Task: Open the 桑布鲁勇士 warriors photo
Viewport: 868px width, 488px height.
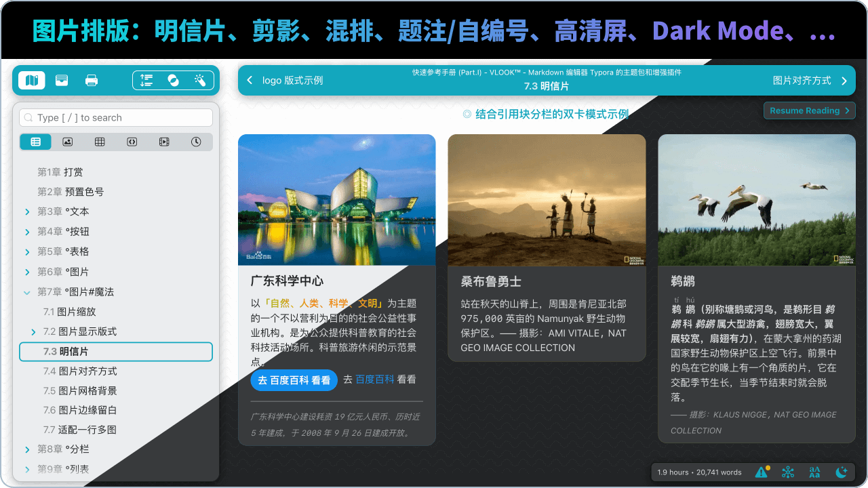Action: click(547, 200)
